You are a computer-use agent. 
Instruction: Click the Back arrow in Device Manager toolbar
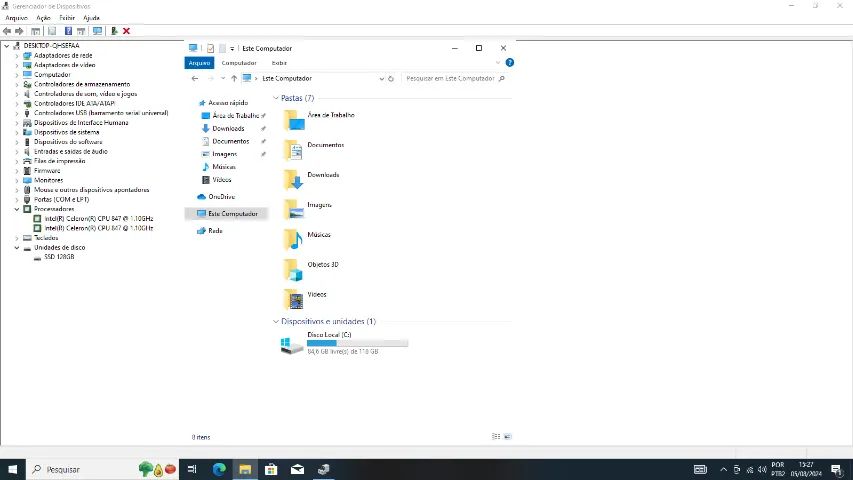pos(7,31)
